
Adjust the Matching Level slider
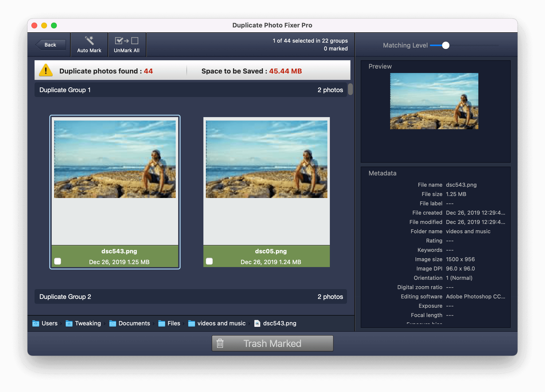(446, 45)
